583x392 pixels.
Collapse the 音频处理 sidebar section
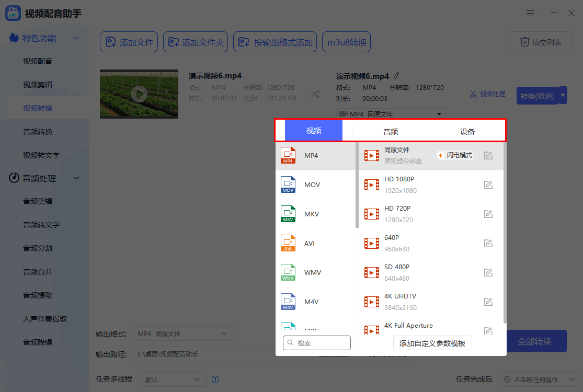[76, 178]
